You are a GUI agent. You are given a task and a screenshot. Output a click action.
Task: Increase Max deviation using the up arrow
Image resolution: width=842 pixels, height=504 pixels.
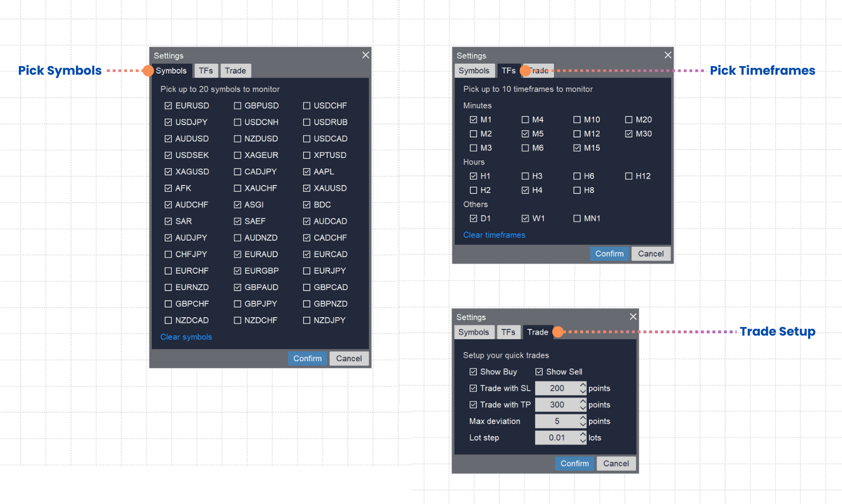pyautogui.click(x=583, y=418)
